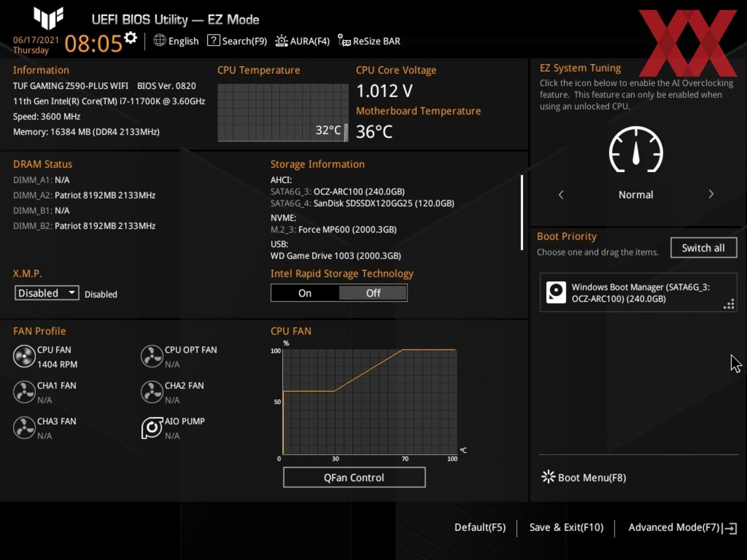This screenshot has width=747, height=560.
Task: Click the Windows Boot Manager disk icon
Action: (x=556, y=293)
